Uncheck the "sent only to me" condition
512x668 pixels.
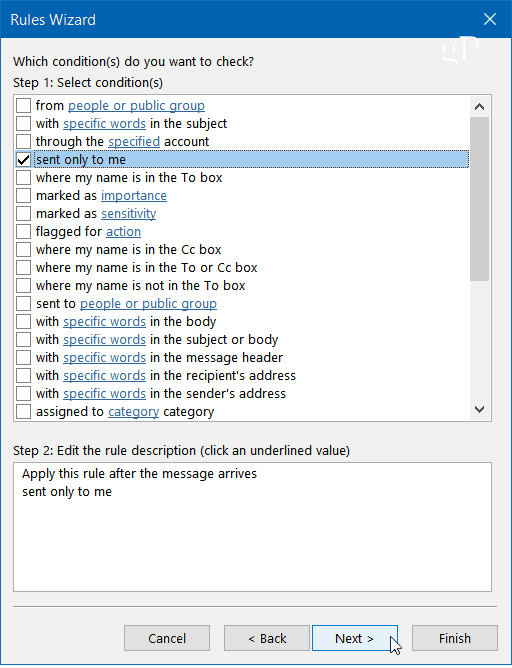click(x=23, y=159)
